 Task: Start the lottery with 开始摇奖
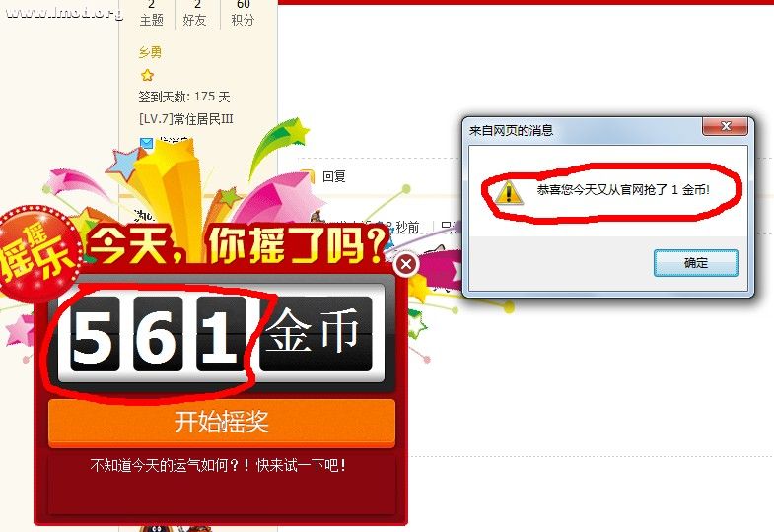click(222, 423)
